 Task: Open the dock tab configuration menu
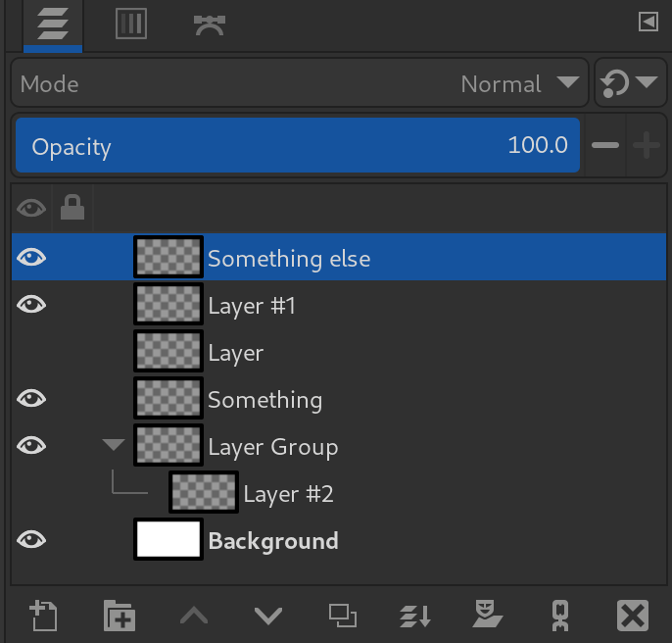[x=648, y=22]
